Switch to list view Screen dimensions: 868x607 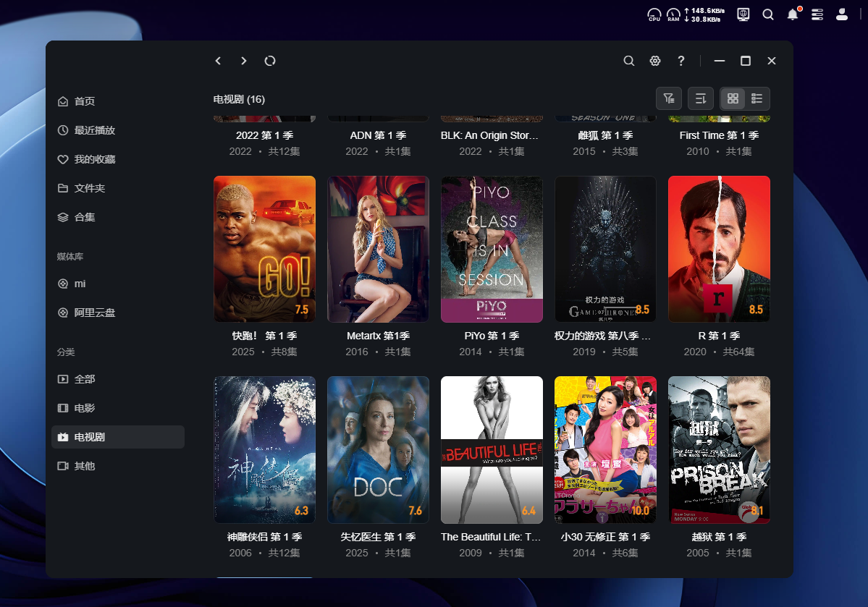coord(757,98)
